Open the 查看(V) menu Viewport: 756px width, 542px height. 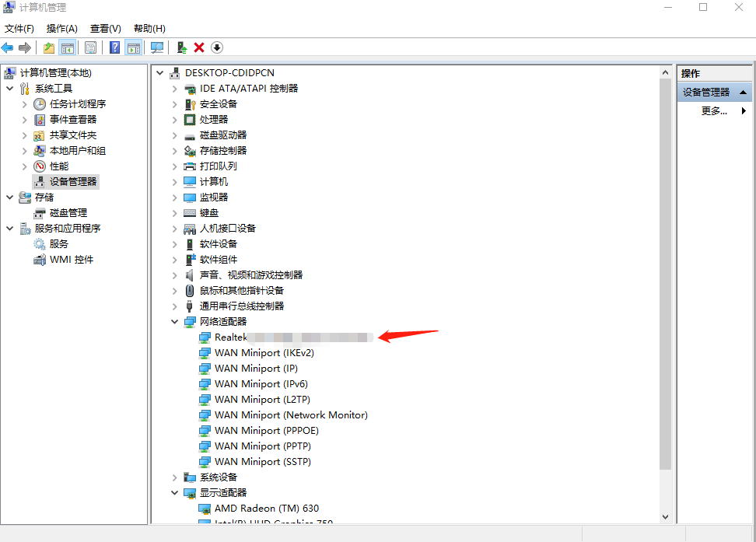(x=105, y=28)
